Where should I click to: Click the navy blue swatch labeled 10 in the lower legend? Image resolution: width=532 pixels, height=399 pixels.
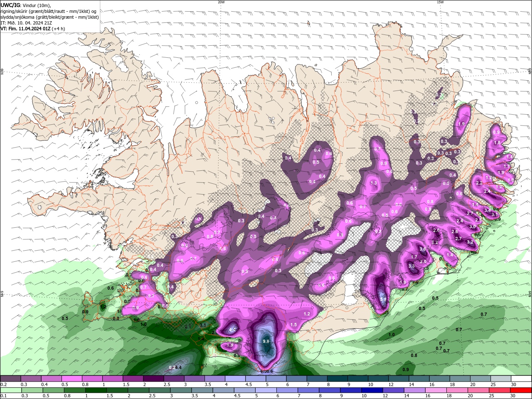pyautogui.click(x=372, y=390)
